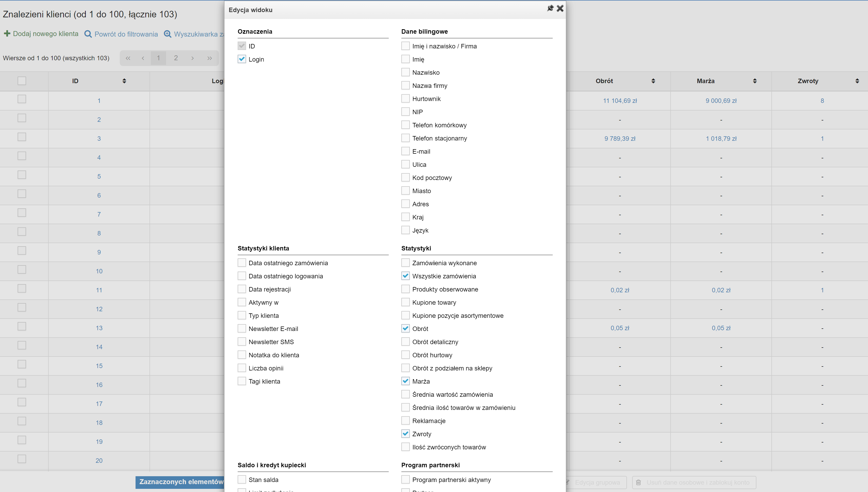
Task: Check the Hurtownik option
Action: point(405,99)
